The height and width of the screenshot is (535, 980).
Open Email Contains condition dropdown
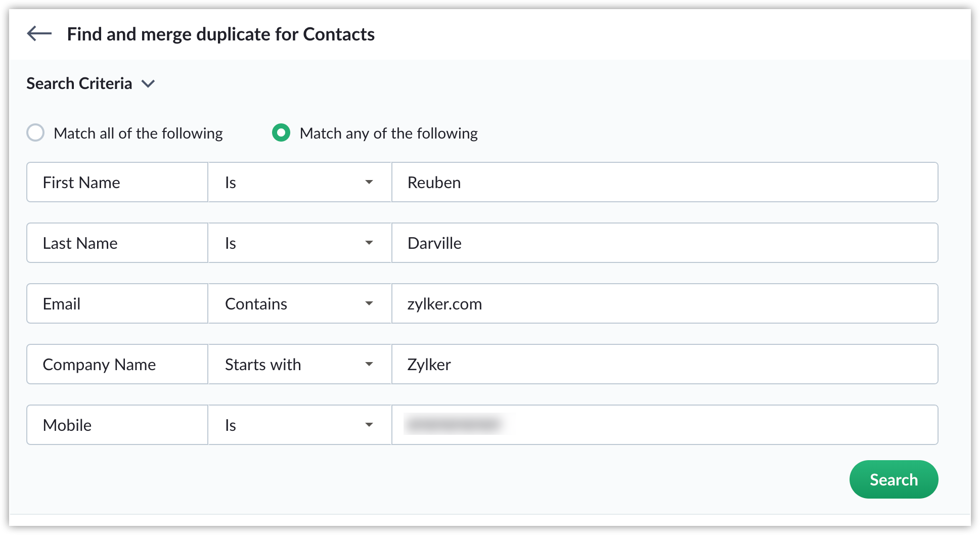(x=299, y=304)
